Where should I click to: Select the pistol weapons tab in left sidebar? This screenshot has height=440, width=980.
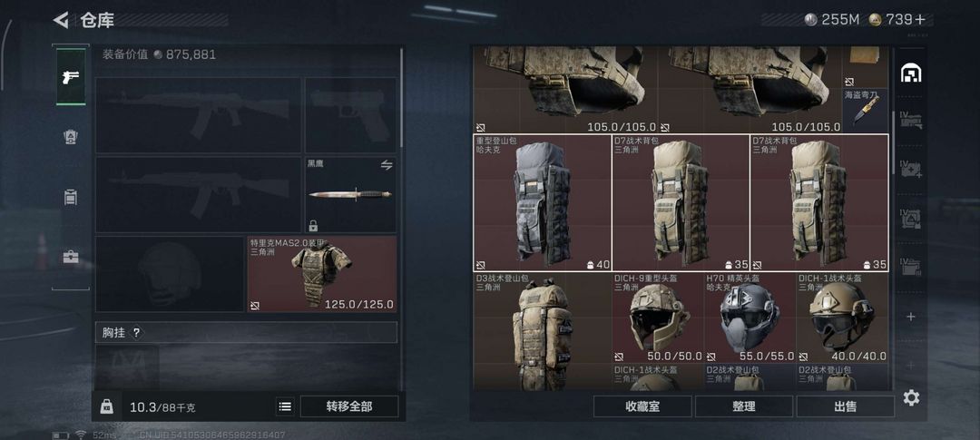click(x=71, y=77)
